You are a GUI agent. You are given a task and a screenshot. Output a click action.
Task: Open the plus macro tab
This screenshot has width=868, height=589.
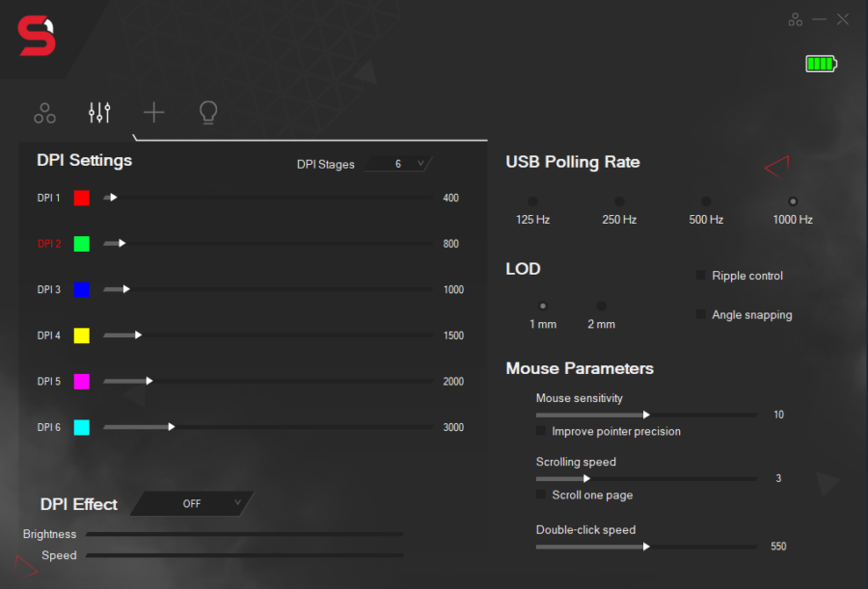pos(154,113)
